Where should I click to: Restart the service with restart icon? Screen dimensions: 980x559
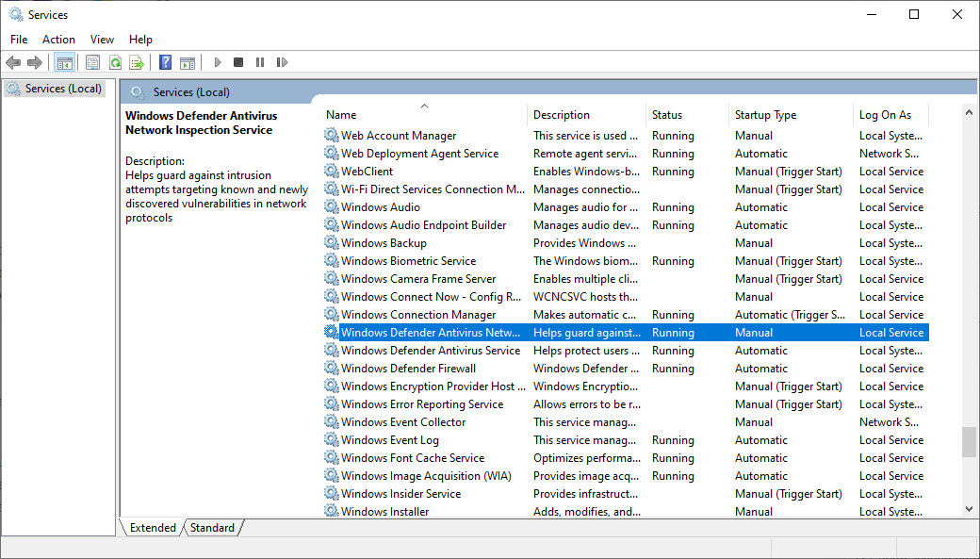(282, 62)
